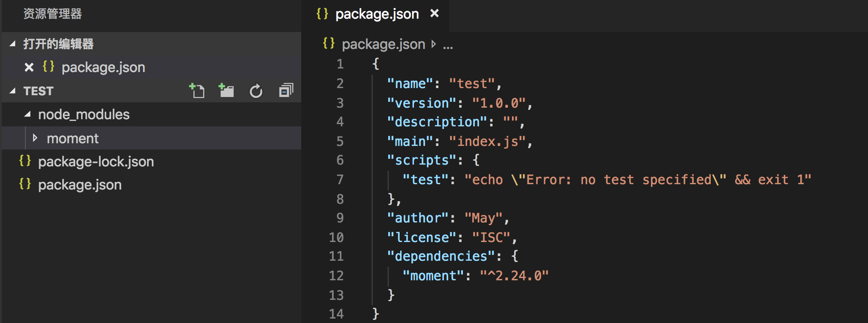Collapse the node_modules folder arrow
The image size is (868, 323).
[28, 114]
